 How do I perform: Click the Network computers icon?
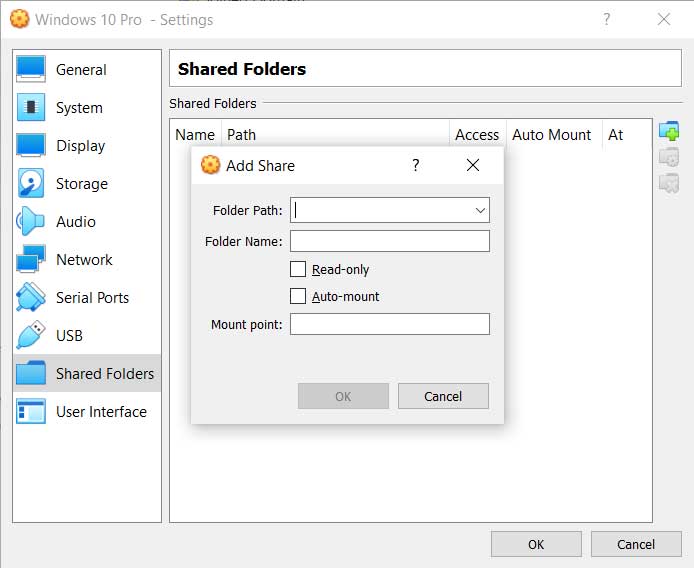31,259
